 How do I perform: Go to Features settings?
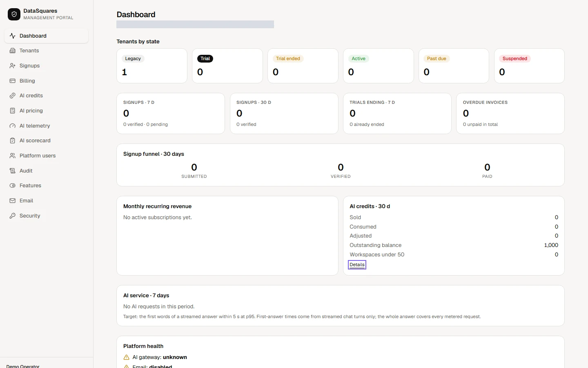coord(46,186)
